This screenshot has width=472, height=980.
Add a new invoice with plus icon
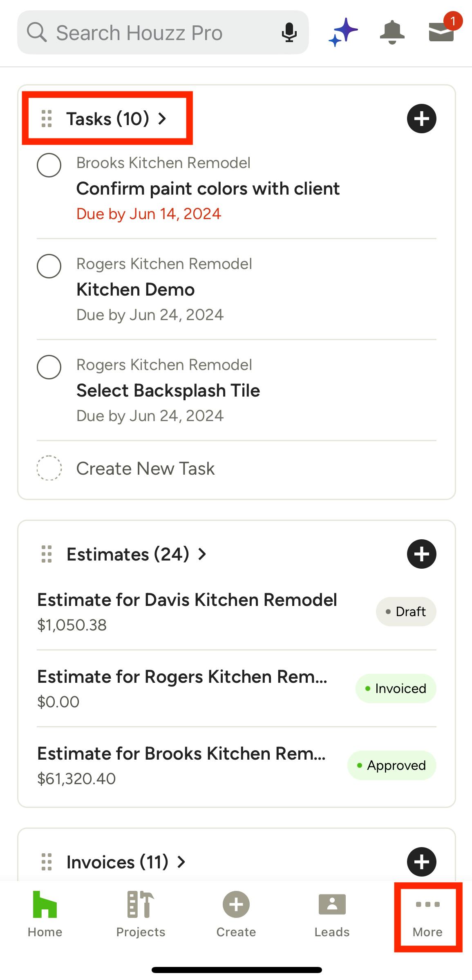pos(421,862)
